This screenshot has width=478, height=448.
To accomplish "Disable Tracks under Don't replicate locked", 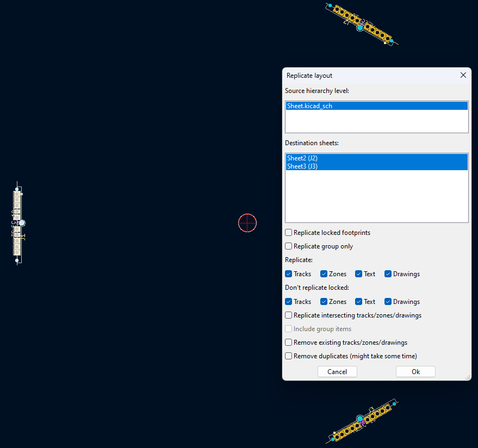I will tap(288, 301).
